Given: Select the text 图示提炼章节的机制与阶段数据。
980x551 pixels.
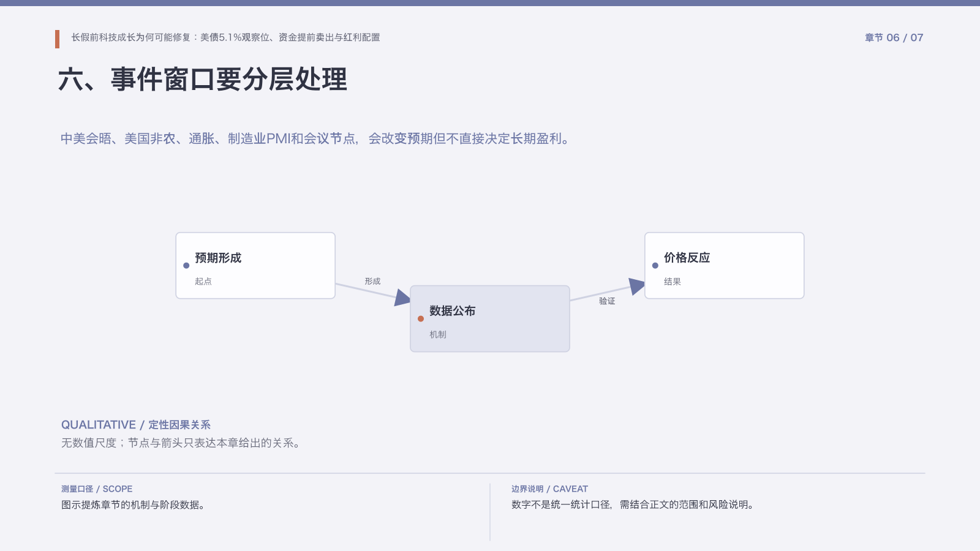Looking at the screenshot, I should (x=134, y=504).
